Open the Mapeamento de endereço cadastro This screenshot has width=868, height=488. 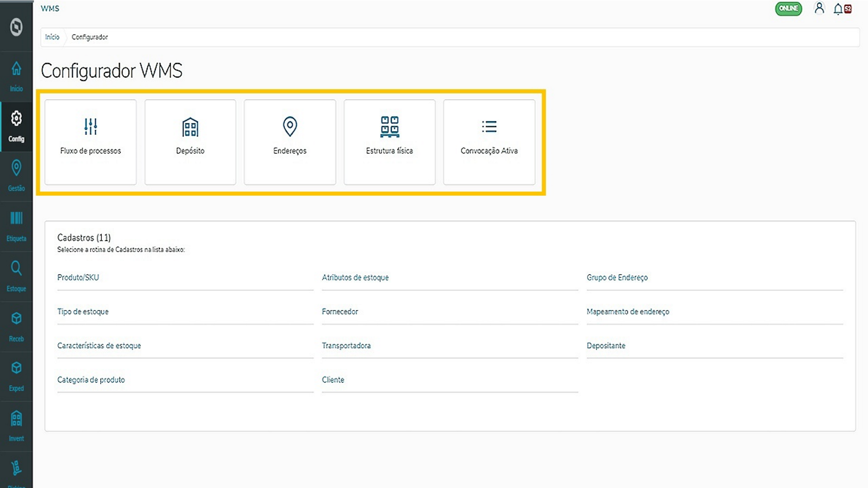click(x=628, y=311)
